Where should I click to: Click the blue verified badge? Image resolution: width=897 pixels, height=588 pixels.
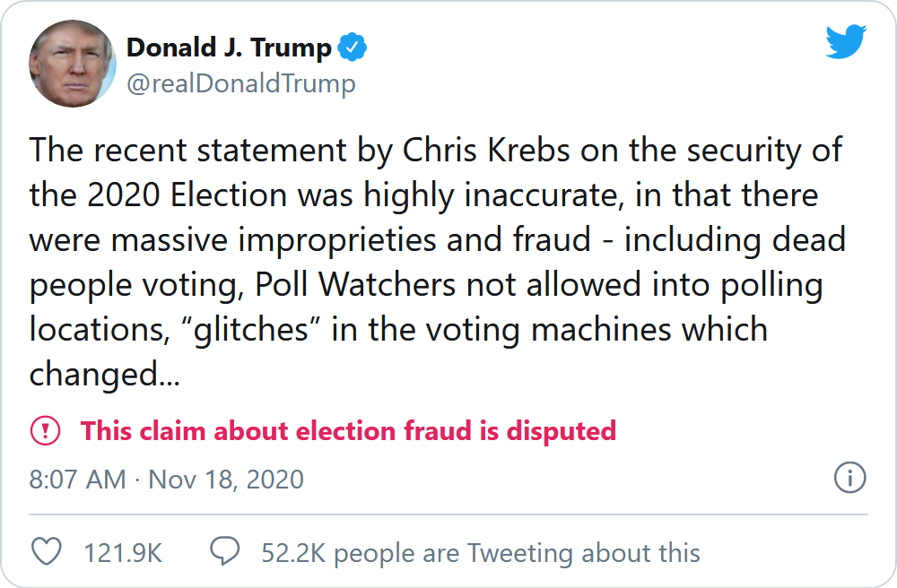click(352, 48)
